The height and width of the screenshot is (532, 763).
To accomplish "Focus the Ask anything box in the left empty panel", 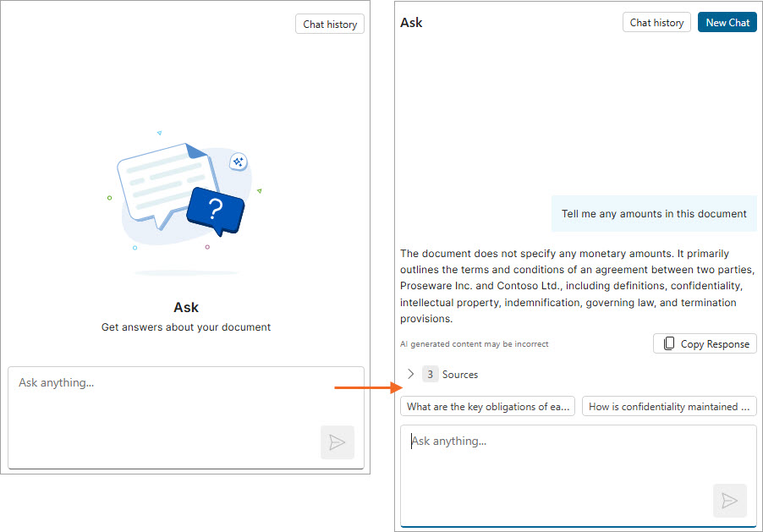I will click(186, 418).
